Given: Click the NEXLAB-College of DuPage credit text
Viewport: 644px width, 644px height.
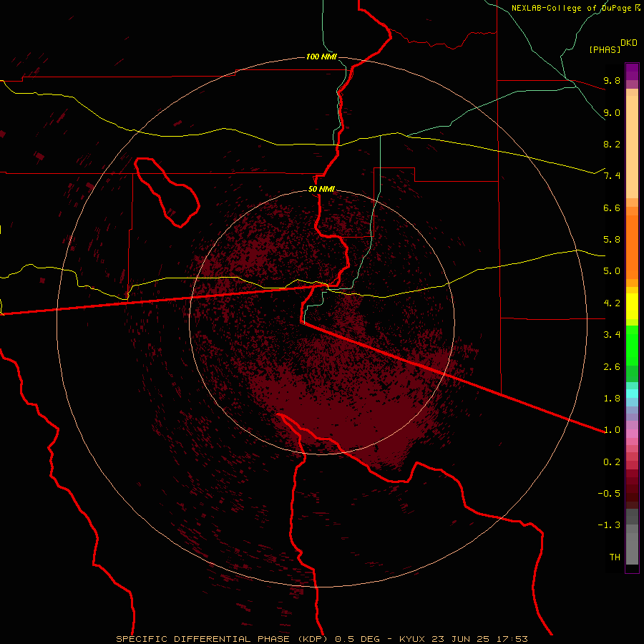Looking at the screenshot, I should (x=571, y=8).
